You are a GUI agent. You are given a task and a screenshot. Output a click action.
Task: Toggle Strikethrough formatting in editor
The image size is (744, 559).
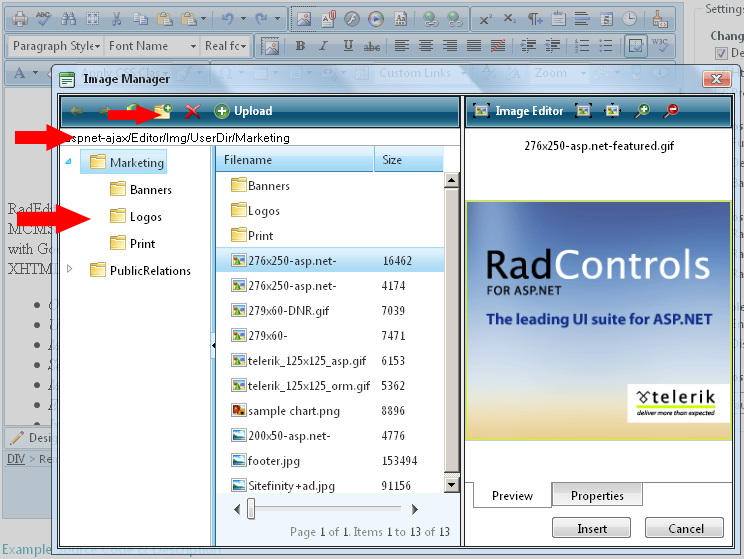click(372, 47)
